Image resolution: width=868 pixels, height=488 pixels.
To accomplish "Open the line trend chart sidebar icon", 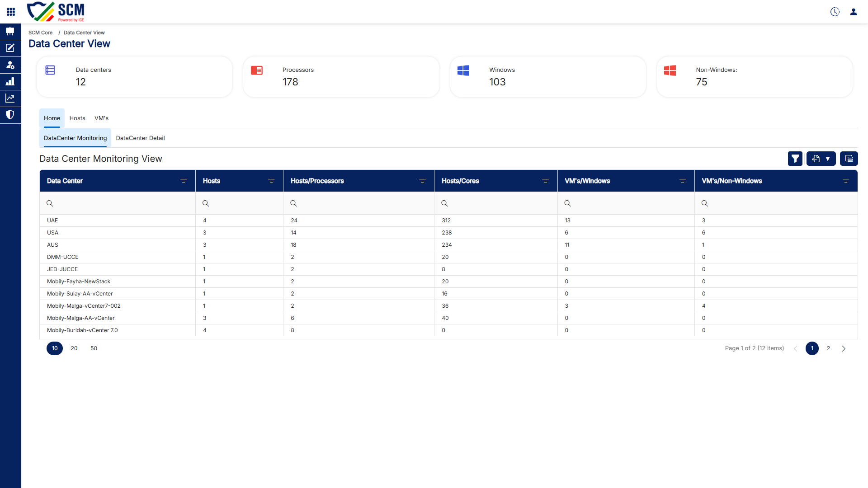I will [10, 98].
